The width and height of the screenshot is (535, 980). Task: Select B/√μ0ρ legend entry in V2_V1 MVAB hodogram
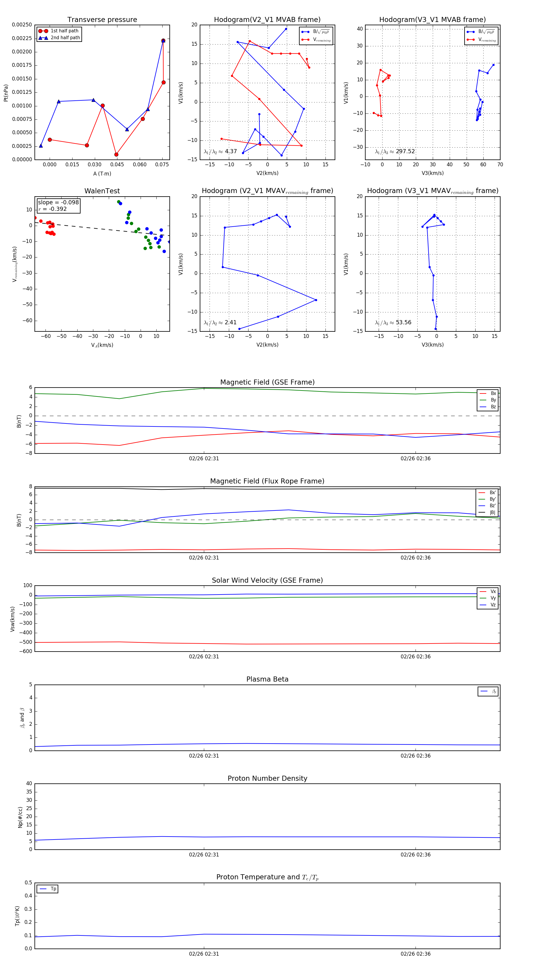pos(316,32)
